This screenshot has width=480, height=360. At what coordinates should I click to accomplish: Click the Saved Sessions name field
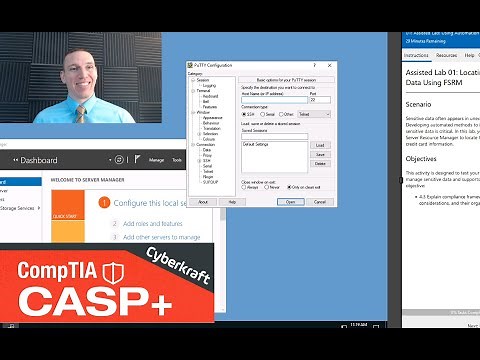(275, 136)
